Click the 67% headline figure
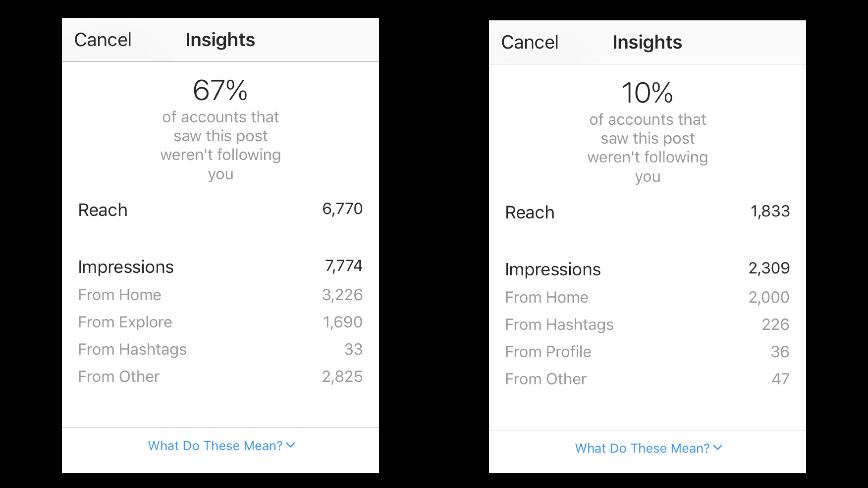This screenshot has width=868, height=488. click(220, 90)
